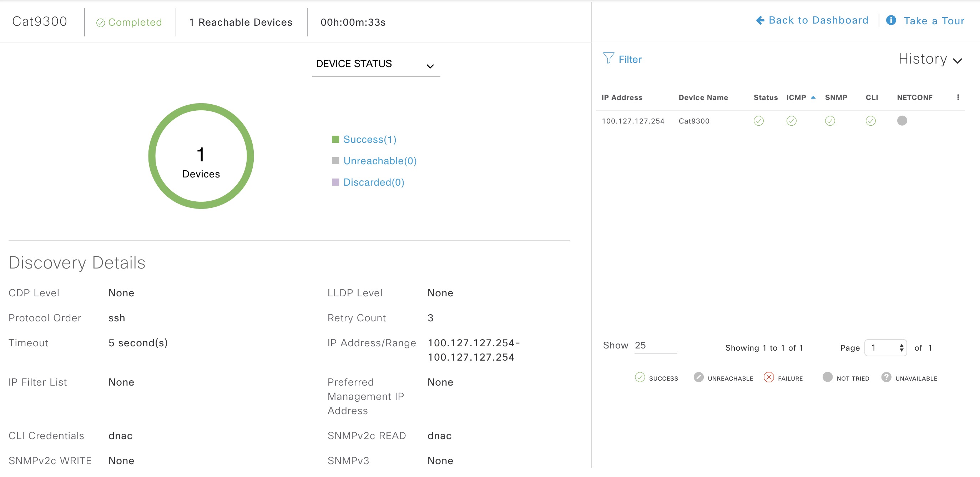Click the Success(1) legend link
Viewport: 980px width, 477px height.
coord(370,140)
